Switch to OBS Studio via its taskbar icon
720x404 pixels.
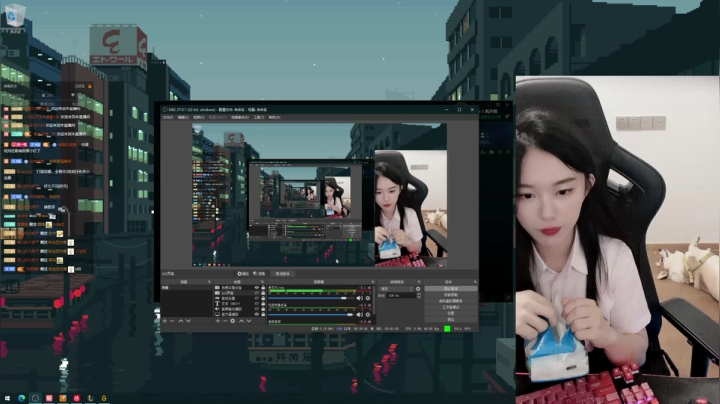click(35, 398)
